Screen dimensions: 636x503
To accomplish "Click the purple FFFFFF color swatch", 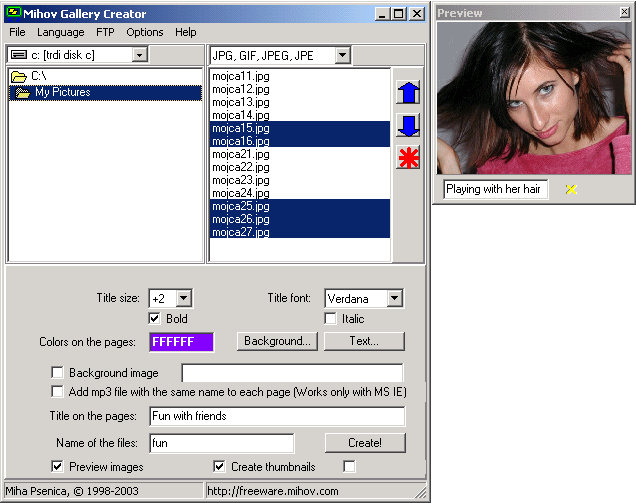I will [x=181, y=342].
